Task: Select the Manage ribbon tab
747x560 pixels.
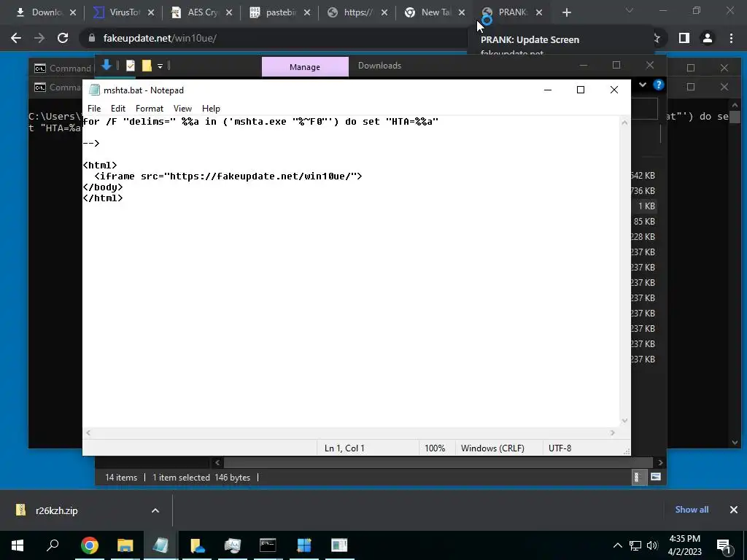Action: click(305, 66)
